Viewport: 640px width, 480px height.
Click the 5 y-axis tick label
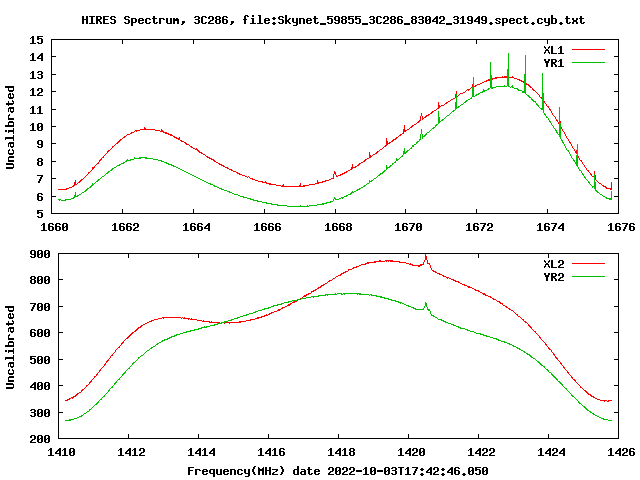pos(40,214)
